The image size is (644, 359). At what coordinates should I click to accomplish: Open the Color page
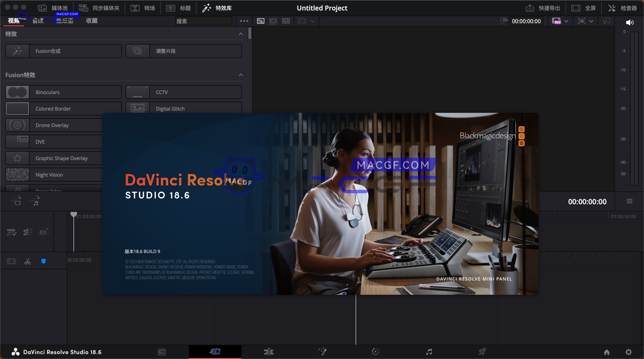click(x=375, y=352)
